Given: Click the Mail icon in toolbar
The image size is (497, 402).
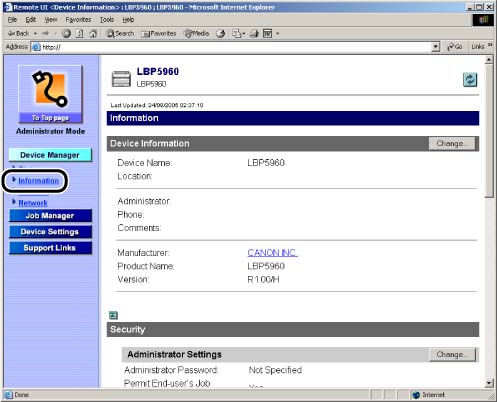Looking at the screenshot, I should (x=237, y=33).
